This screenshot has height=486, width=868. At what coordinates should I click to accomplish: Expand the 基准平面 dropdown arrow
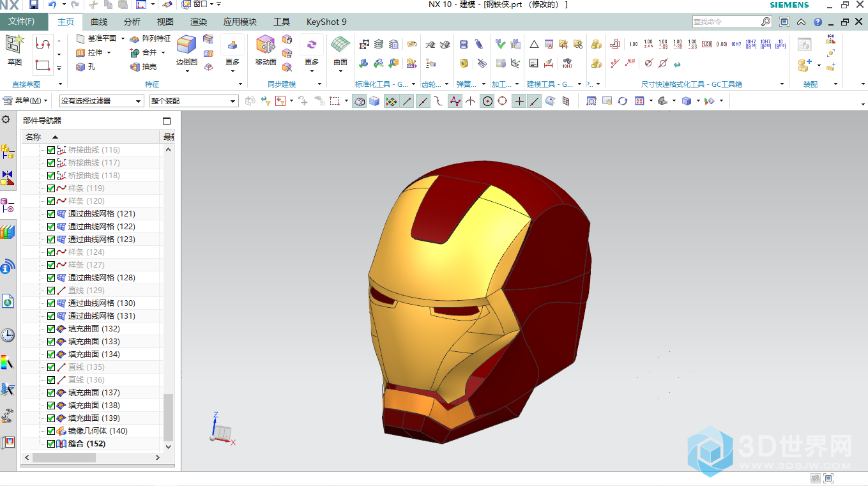pyautogui.click(x=123, y=38)
